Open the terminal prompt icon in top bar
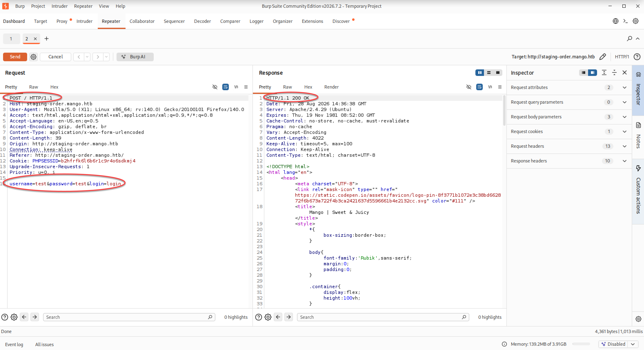 (x=625, y=21)
